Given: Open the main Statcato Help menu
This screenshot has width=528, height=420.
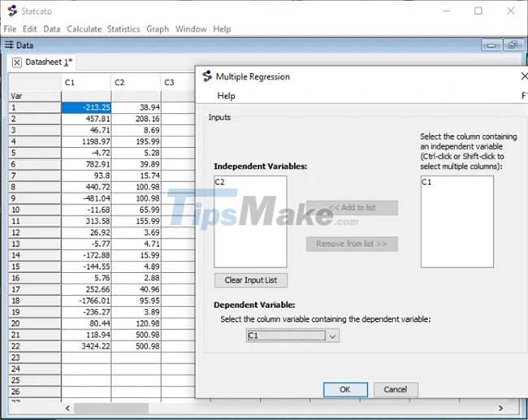Looking at the screenshot, I should tap(222, 29).
